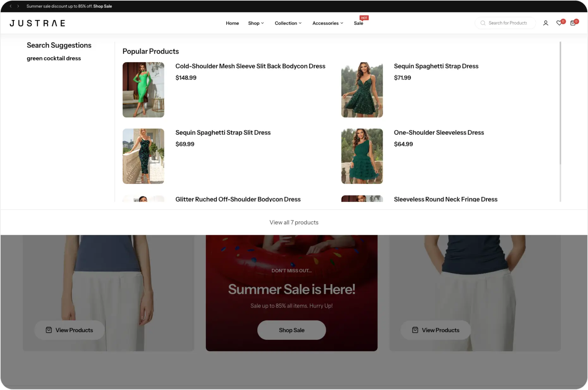The width and height of the screenshot is (588, 390).
Task: Open the wishlist heart icon
Action: coord(559,23)
